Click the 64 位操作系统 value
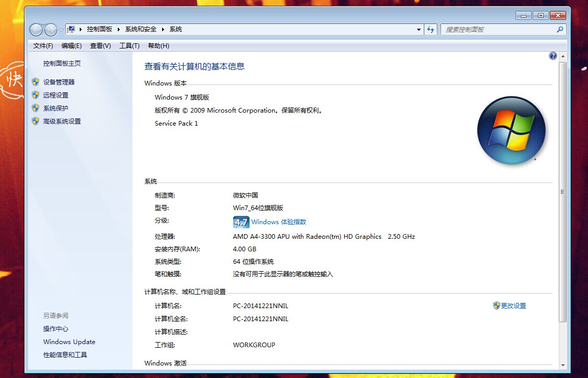The width and height of the screenshot is (588, 378). [253, 262]
